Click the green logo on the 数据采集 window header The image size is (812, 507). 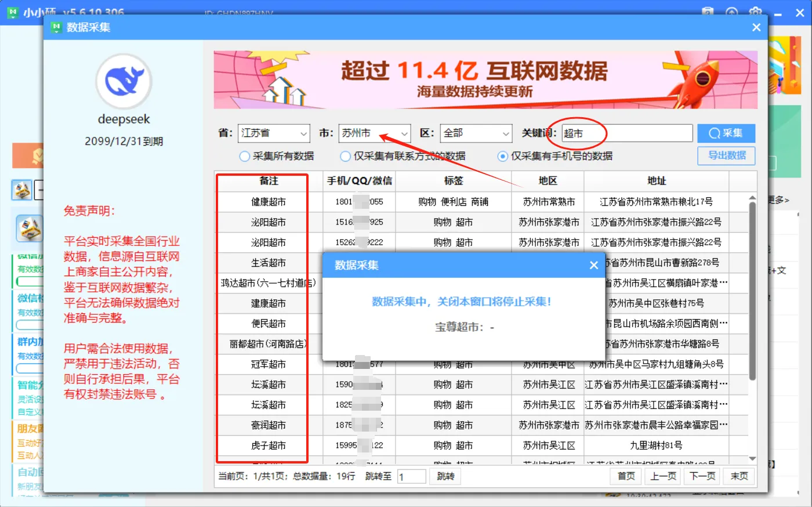56,27
